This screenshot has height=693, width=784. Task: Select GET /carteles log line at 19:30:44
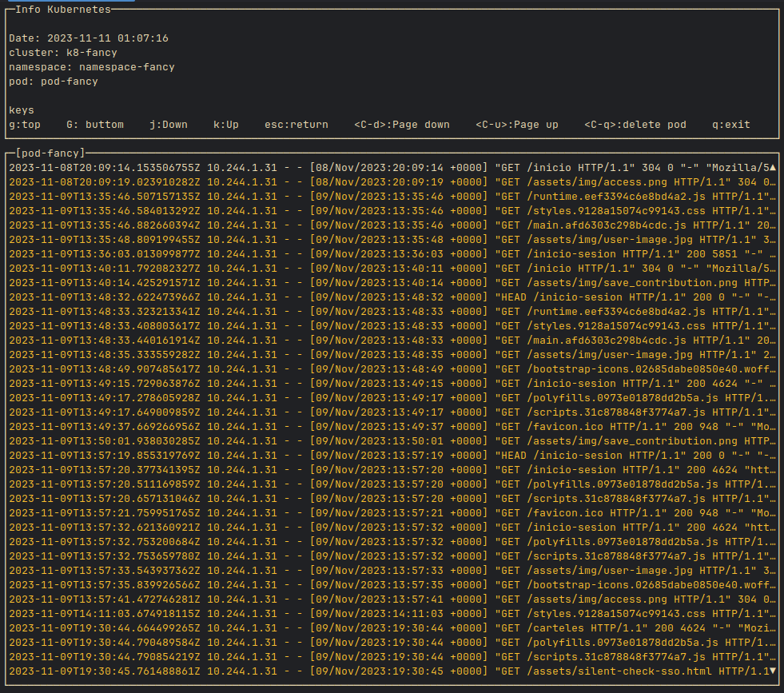pos(392,628)
